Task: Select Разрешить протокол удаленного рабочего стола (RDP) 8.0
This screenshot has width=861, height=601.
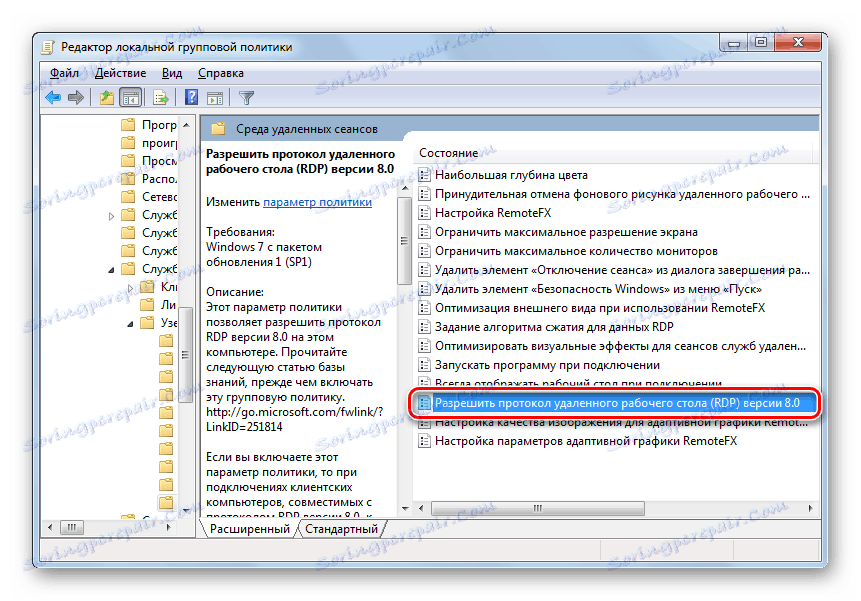Action: (x=615, y=403)
